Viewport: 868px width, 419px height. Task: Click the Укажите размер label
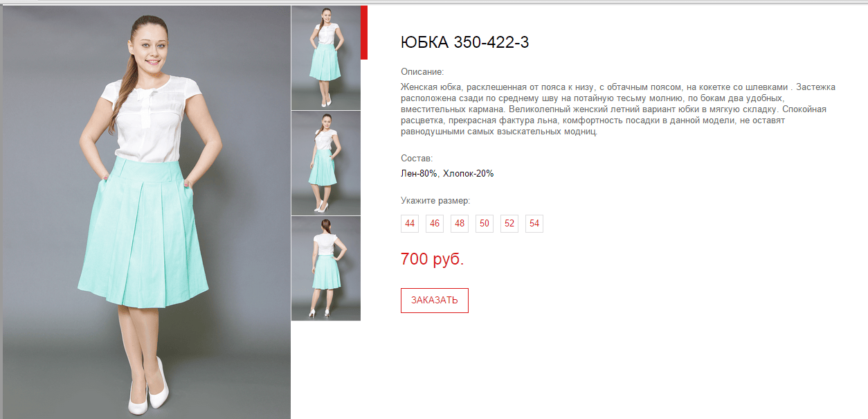pyautogui.click(x=435, y=201)
